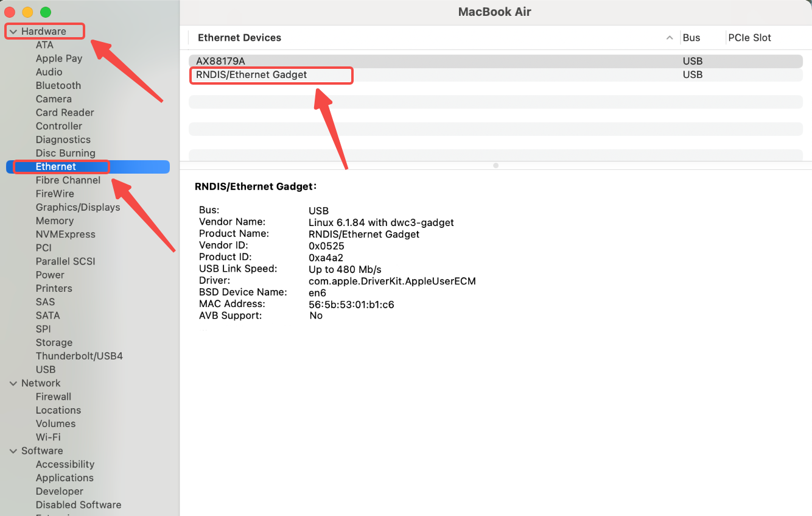
Task: View the Diagnostics section
Action: click(63, 140)
